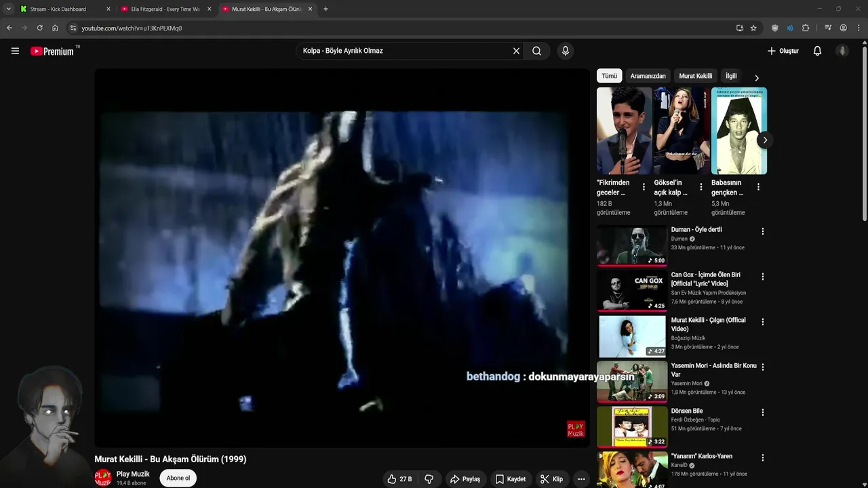Open Murat Kekilli - Çılgın video title
This screenshot has height=488, width=868.
click(708, 325)
